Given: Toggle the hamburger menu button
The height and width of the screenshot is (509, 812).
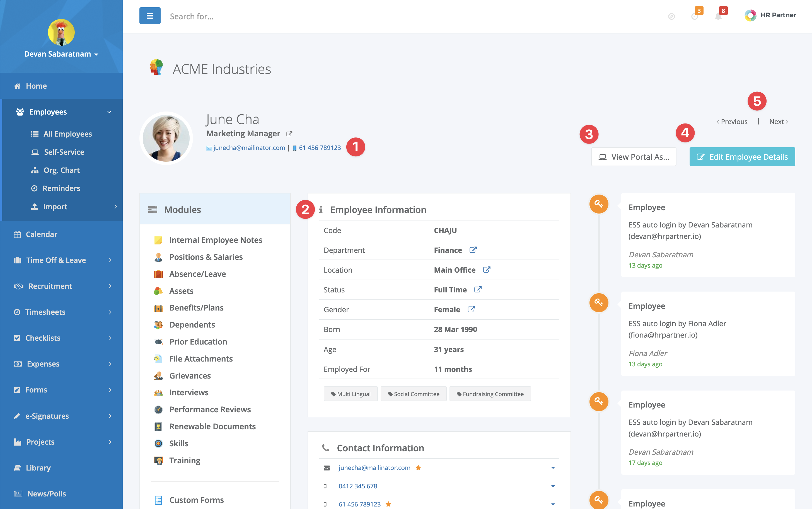Looking at the screenshot, I should click(x=150, y=16).
